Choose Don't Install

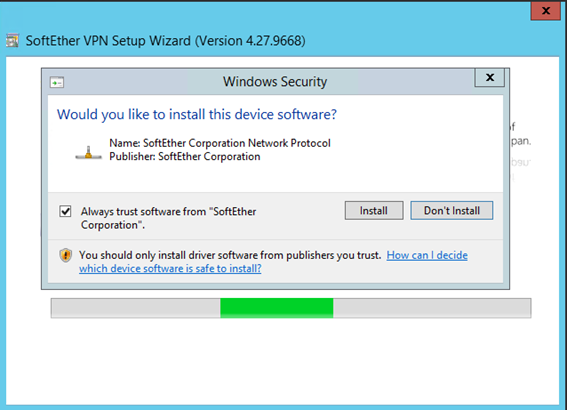(452, 210)
